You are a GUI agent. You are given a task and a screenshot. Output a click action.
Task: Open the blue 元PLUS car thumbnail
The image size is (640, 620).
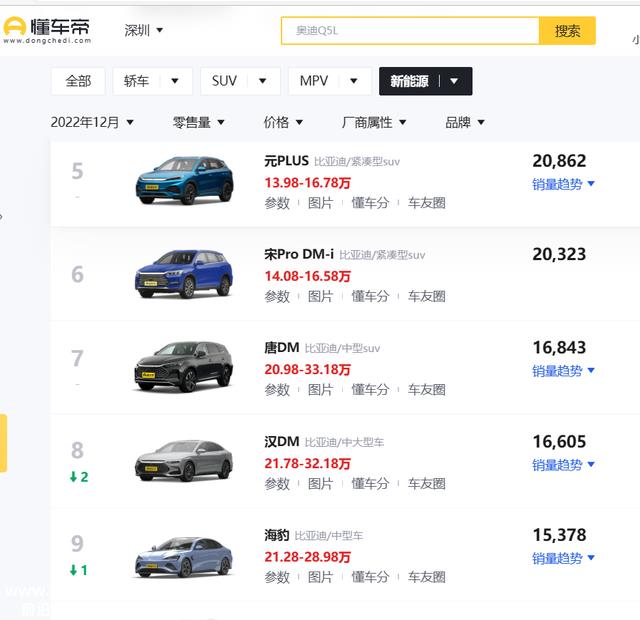184,180
